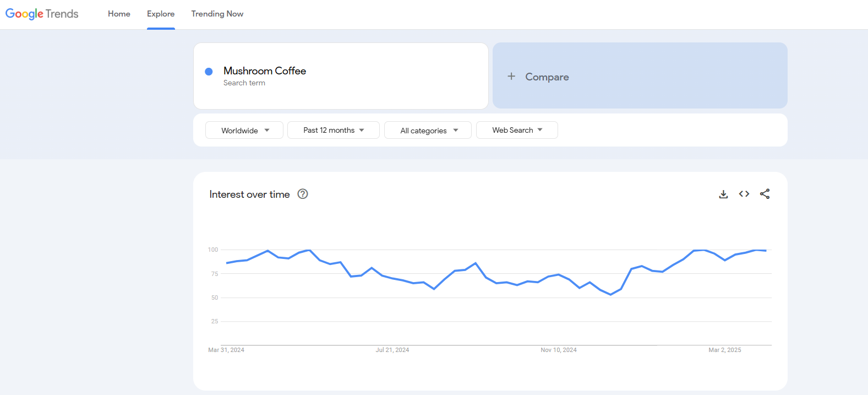Download the chart data as CSV
Screen dimensions: 868x395
[723, 194]
